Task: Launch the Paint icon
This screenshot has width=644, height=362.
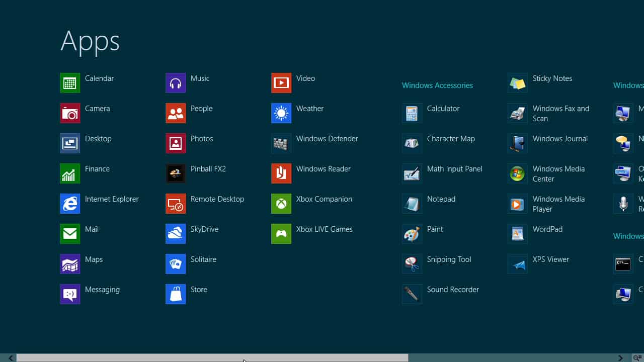Action: [412, 234]
